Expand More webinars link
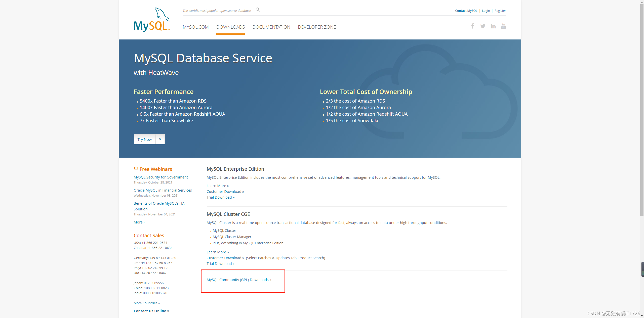Screen dimensions: 644x318 coord(139,222)
